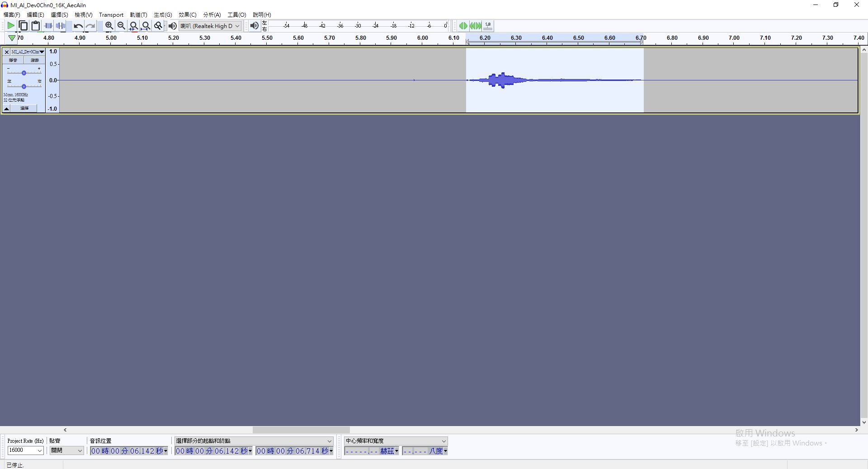Click the horizontal scrollbar thumb
This screenshot has height=469, width=868.
tap(301, 430)
